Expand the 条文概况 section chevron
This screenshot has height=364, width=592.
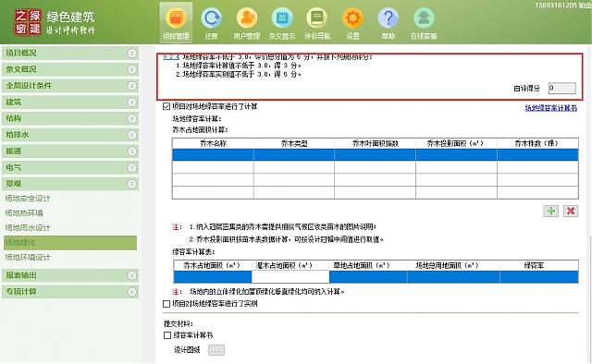point(131,69)
